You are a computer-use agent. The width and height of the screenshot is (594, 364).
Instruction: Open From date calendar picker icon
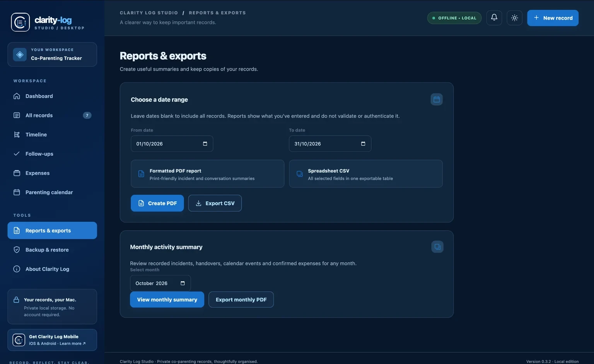(205, 144)
